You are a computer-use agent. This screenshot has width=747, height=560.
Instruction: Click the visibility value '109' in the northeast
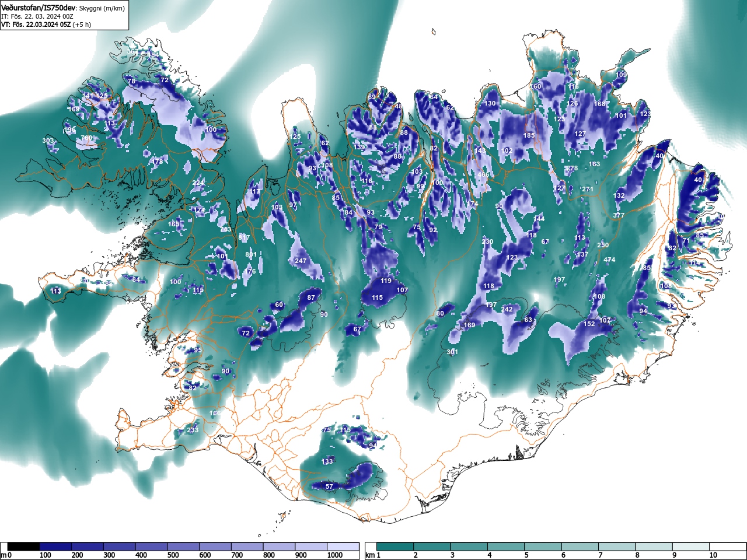622,75
